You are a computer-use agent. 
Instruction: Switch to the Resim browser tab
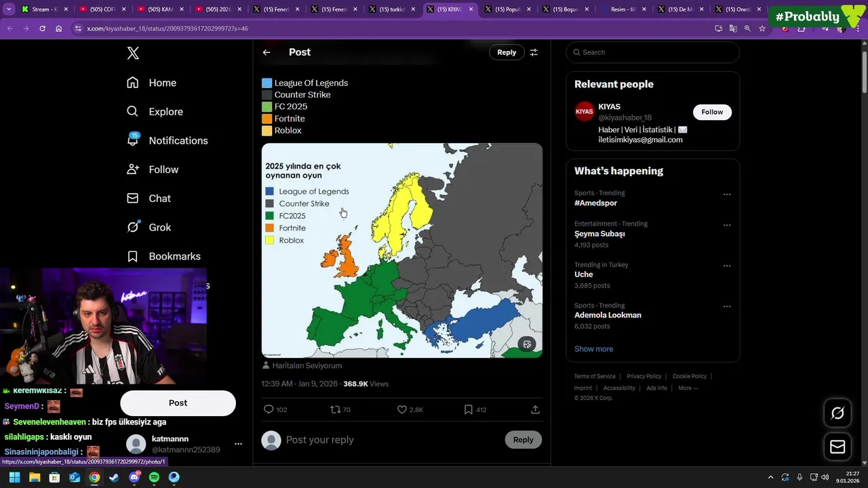pyautogui.click(x=623, y=9)
